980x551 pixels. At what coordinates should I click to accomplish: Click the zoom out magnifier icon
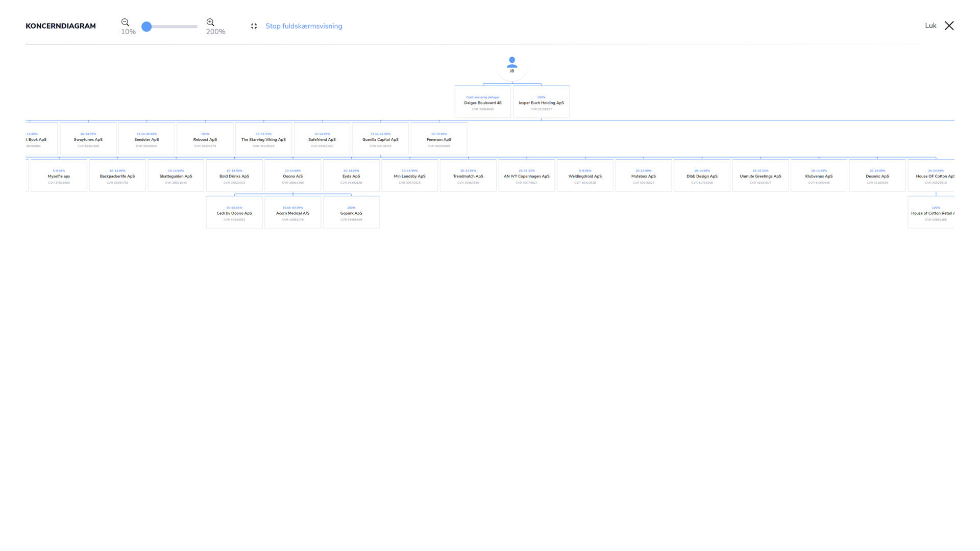(125, 22)
